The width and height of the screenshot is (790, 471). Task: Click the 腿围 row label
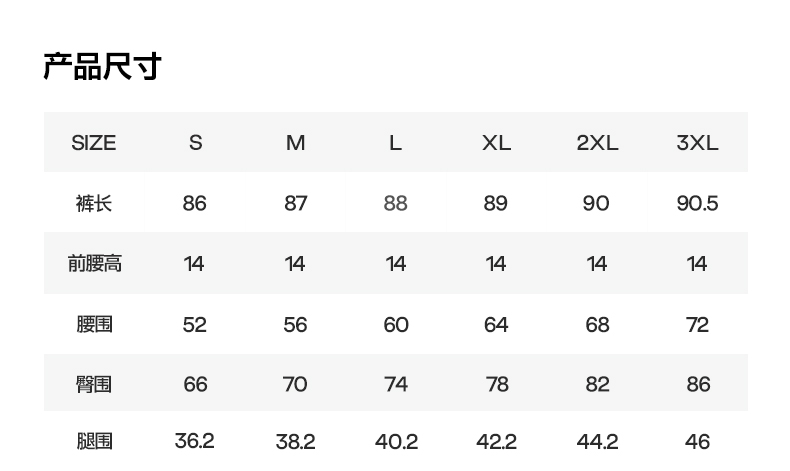94,441
